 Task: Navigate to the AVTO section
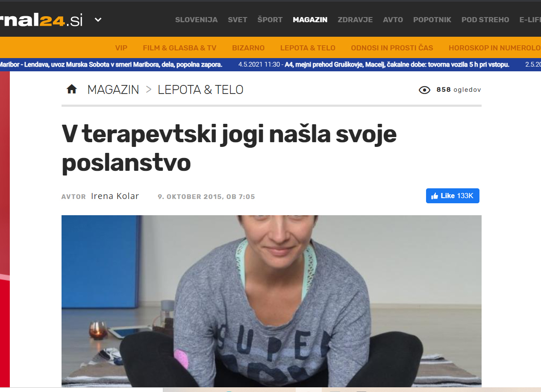(393, 20)
